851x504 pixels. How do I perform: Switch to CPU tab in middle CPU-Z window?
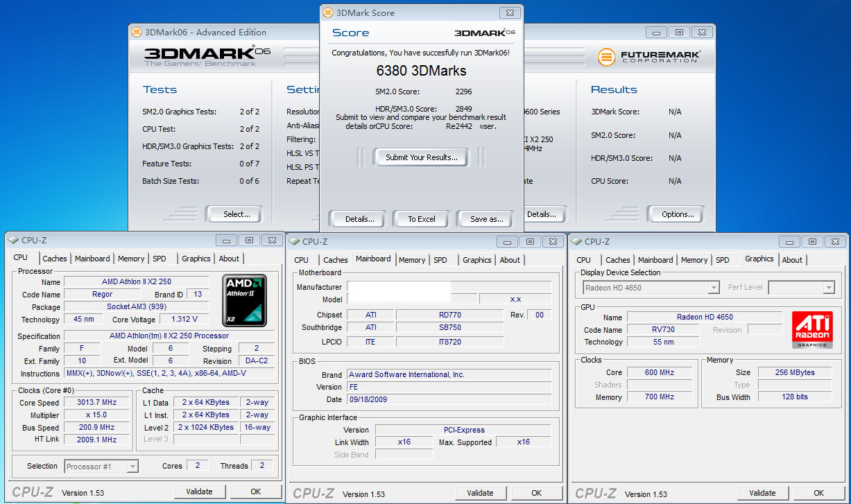coord(301,260)
